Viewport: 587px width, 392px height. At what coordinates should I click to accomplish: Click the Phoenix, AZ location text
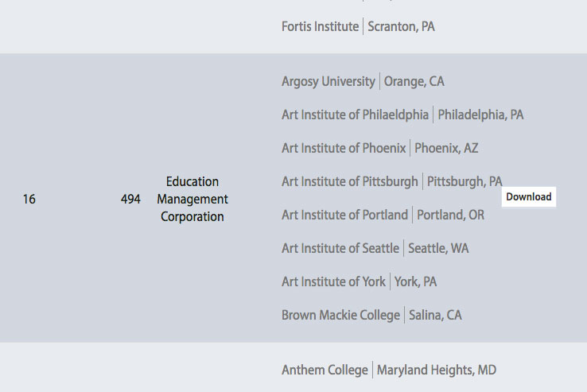point(446,148)
